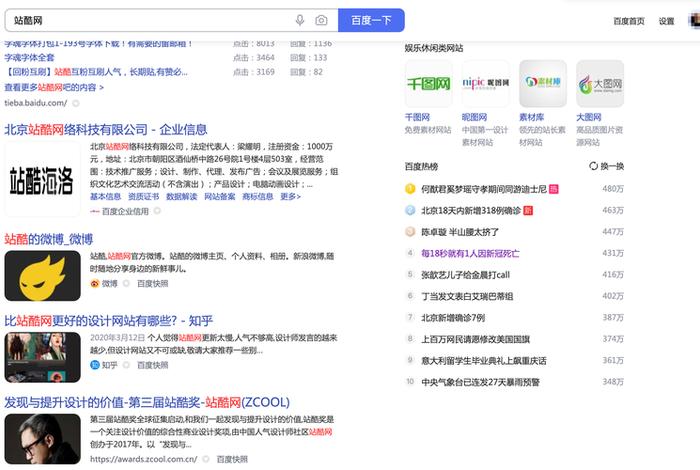Open hot item 北京18天内新增318例确诊

471,210
